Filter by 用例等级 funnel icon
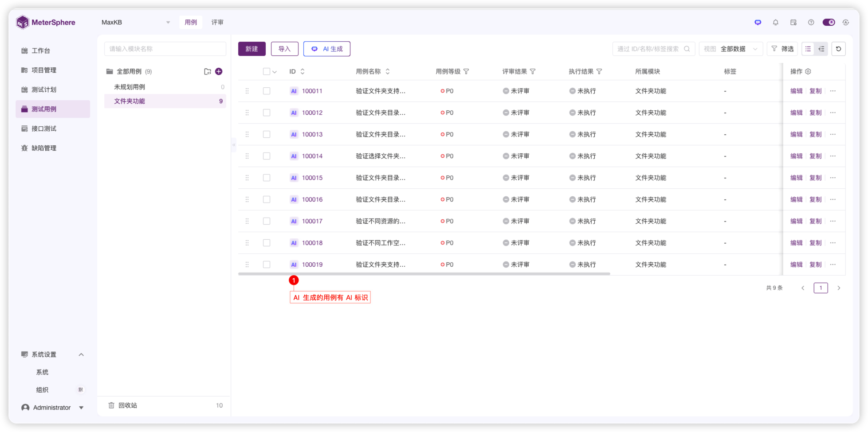868x432 pixels. (466, 71)
